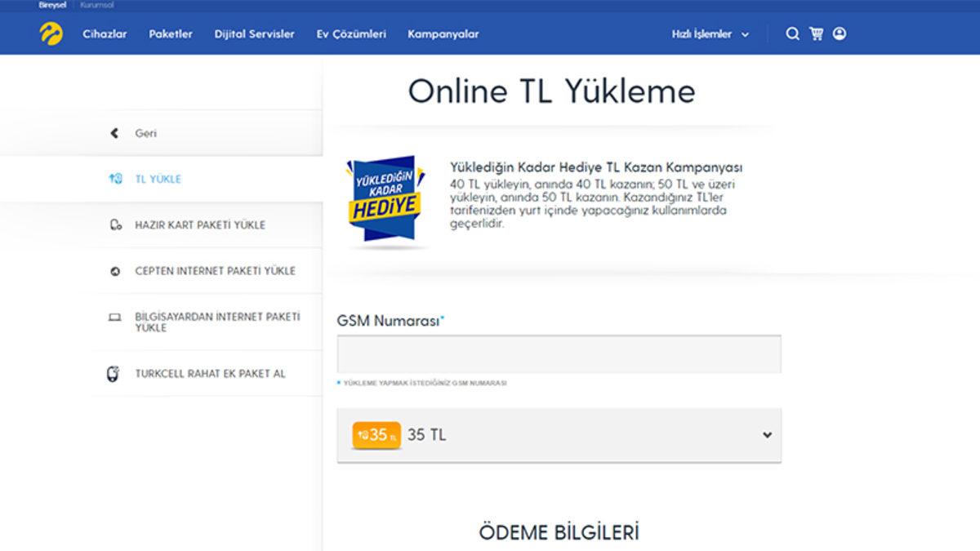Click the Cepten Internet Paketi globe icon
Image resolution: width=980 pixels, height=551 pixels.
(115, 270)
